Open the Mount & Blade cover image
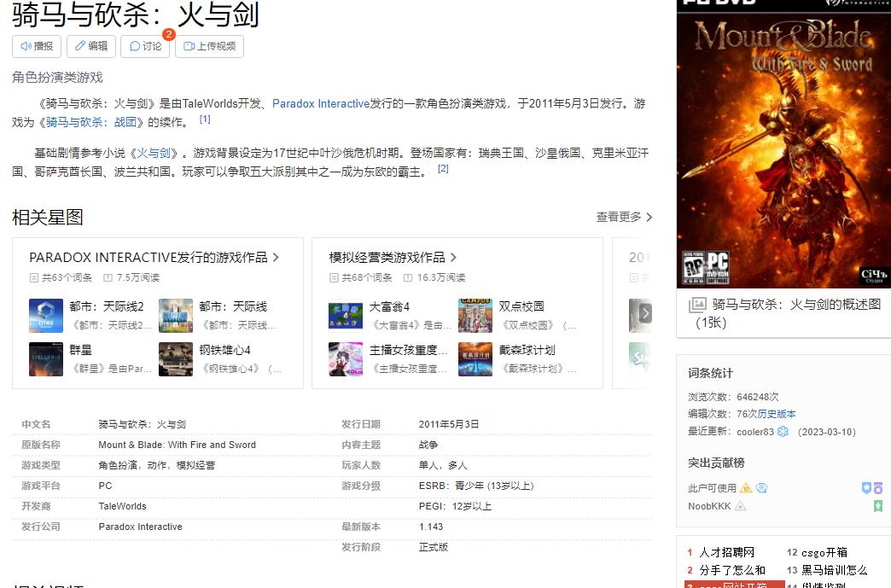891x588 pixels. pyautogui.click(x=783, y=144)
